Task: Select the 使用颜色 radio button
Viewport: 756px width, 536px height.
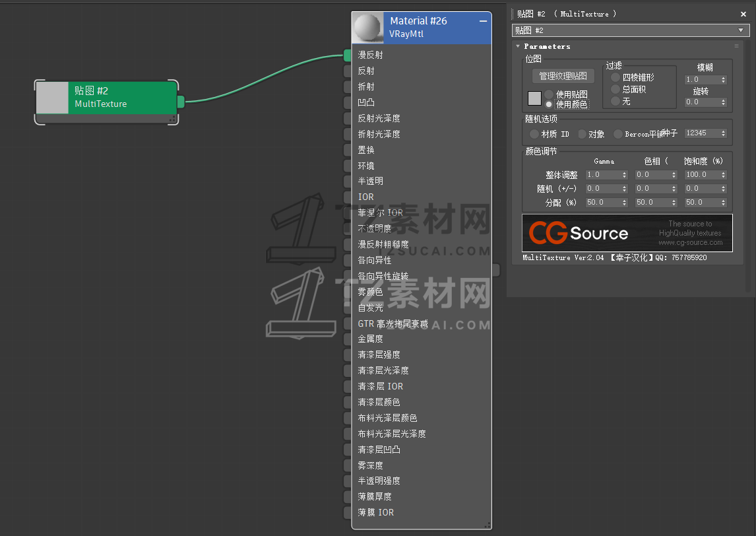Action: click(549, 104)
